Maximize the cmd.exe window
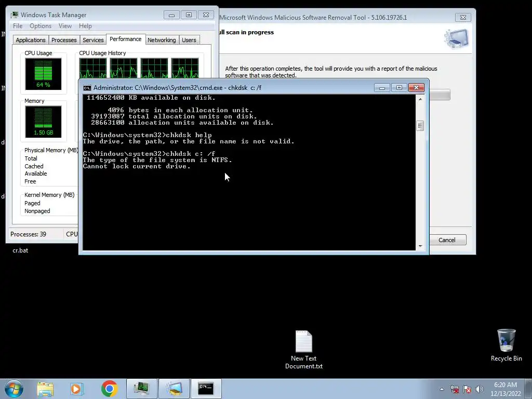532x399 pixels. tap(399, 88)
